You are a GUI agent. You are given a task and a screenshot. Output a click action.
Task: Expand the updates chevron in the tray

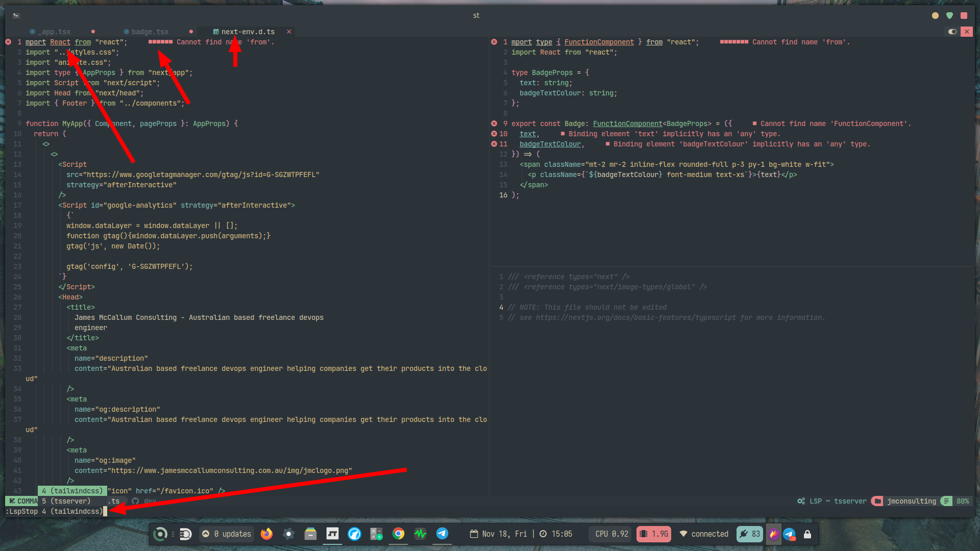[206, 534]
